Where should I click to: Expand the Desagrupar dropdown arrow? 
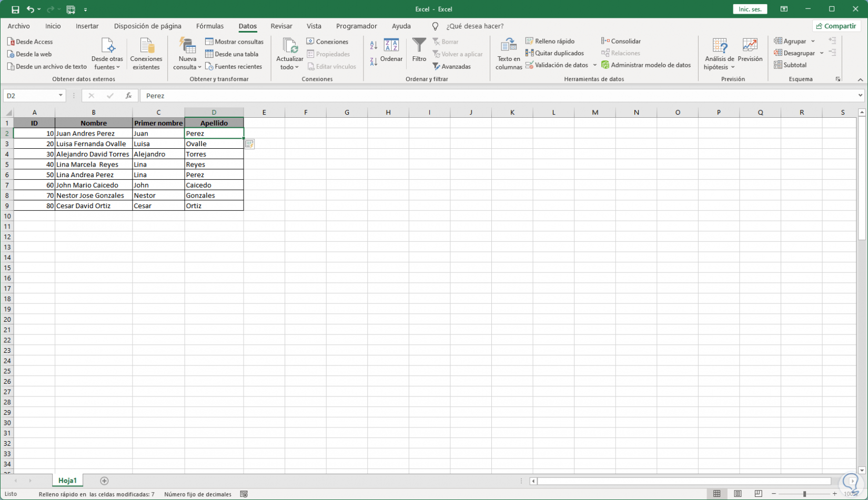[822, 53]
